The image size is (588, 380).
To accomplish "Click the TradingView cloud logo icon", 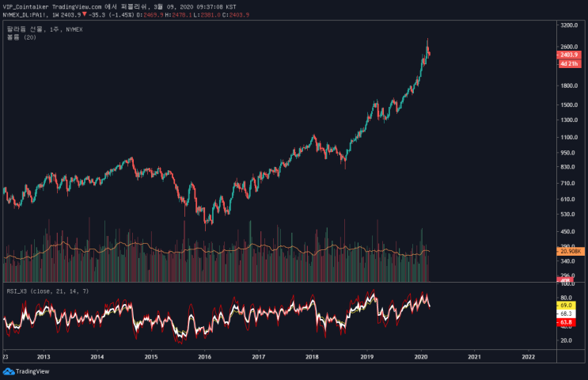I will tap(9, 371).
